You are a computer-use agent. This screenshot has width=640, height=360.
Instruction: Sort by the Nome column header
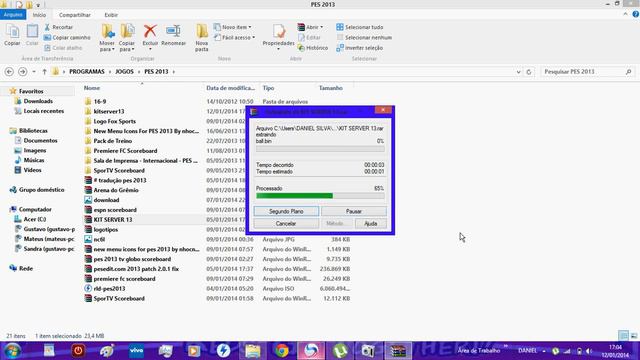tap(92, 88)
